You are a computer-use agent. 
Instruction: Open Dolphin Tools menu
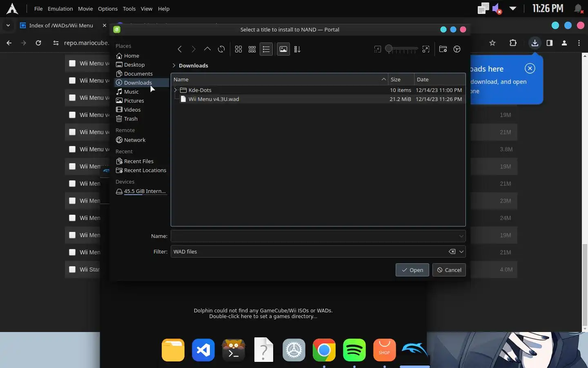129,9
